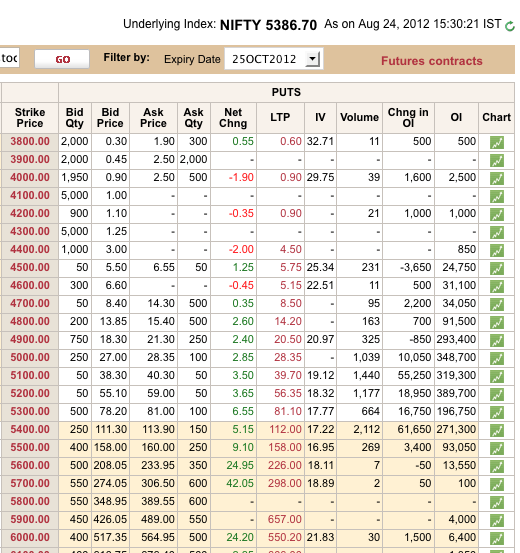Open chart icon for strike 5900.00

(497, 520)
